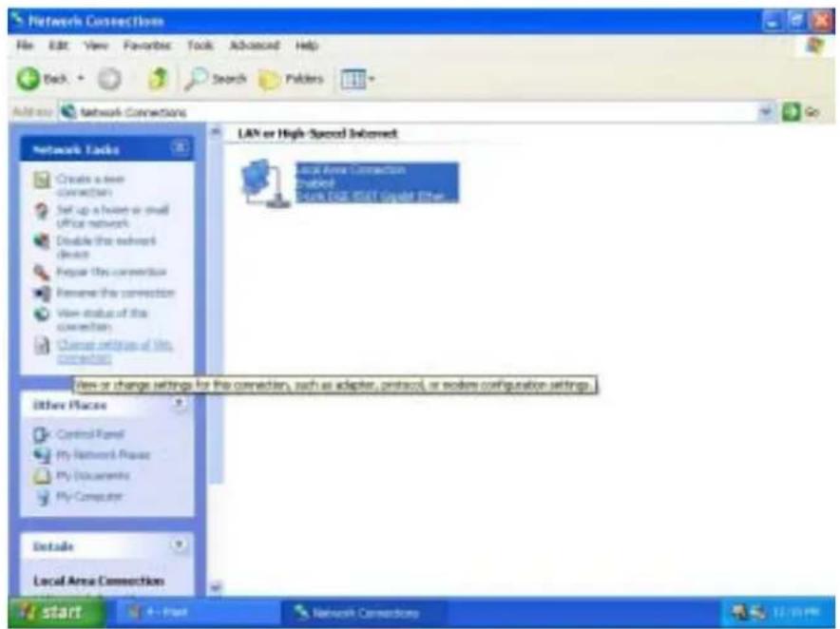Click Set up a home or small office network
This screenshot has width=840, height=629.
112,216
